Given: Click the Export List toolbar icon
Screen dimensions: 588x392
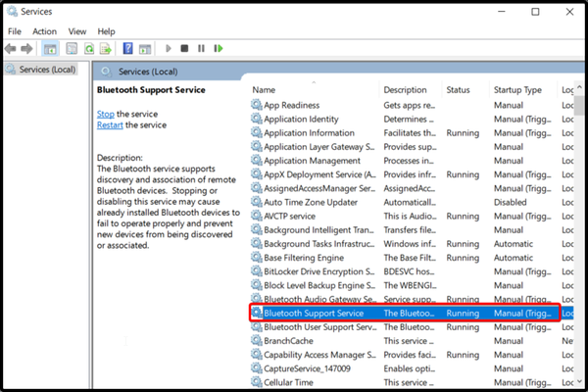Looking at the screenshot, I should click(x=106, y=48).
